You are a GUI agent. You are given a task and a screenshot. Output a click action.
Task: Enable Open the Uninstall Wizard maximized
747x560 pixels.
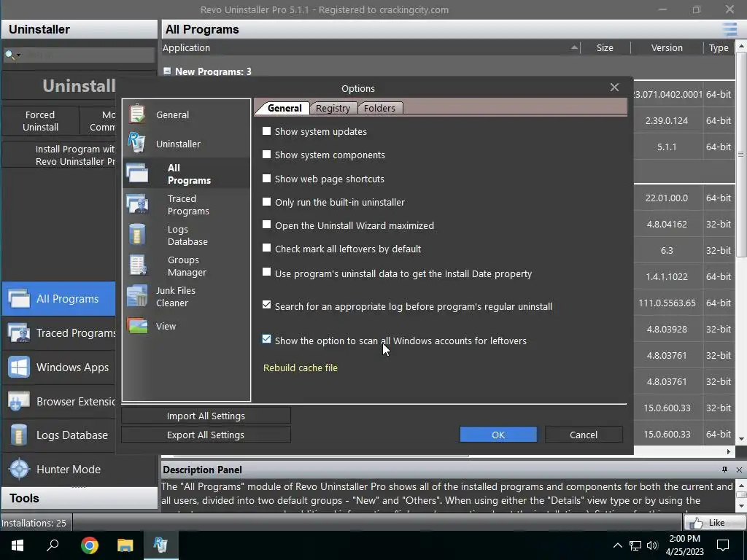click(x=267, y=225)
